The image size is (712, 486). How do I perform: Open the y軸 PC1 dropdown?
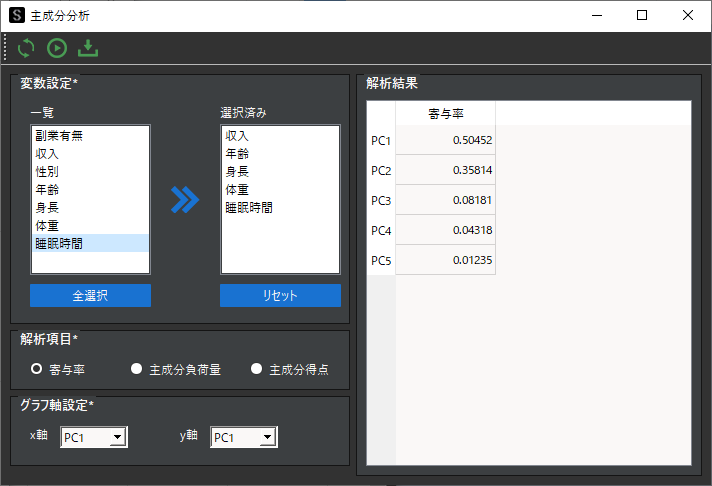[244, 437]
